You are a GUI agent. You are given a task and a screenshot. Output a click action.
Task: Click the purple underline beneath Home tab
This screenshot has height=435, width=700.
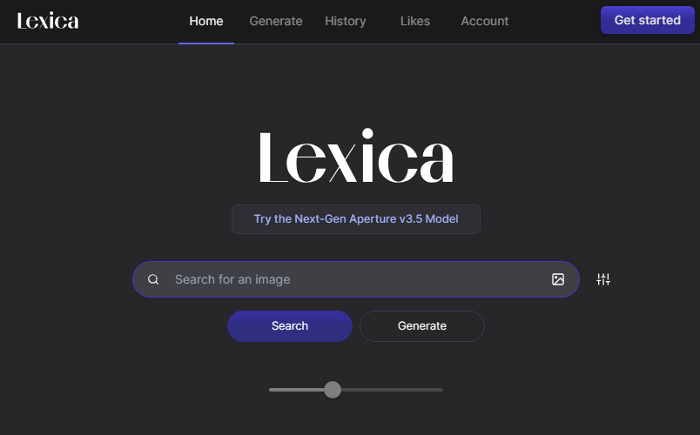point(206,43)
